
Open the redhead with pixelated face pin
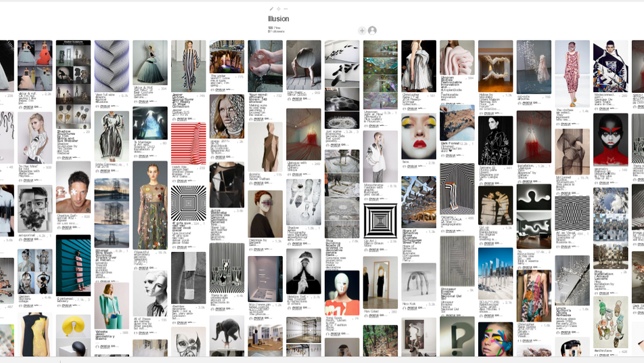click(265, 214)
